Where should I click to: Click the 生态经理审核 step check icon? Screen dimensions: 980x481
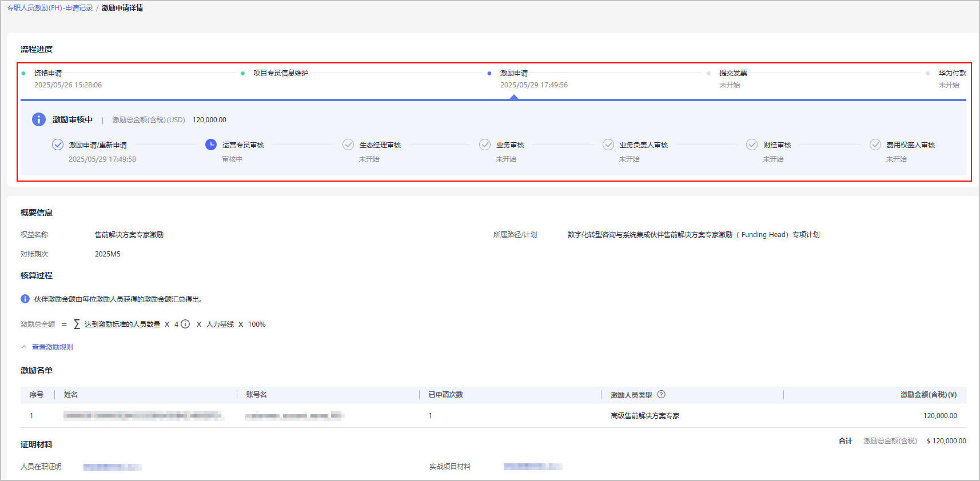[348, 145]
